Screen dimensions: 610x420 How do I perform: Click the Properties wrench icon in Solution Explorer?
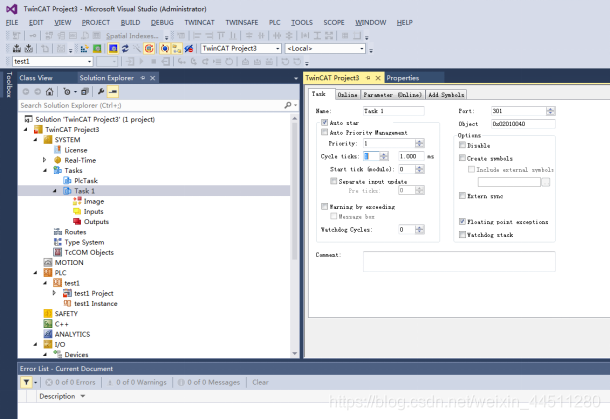click(101, 92)
